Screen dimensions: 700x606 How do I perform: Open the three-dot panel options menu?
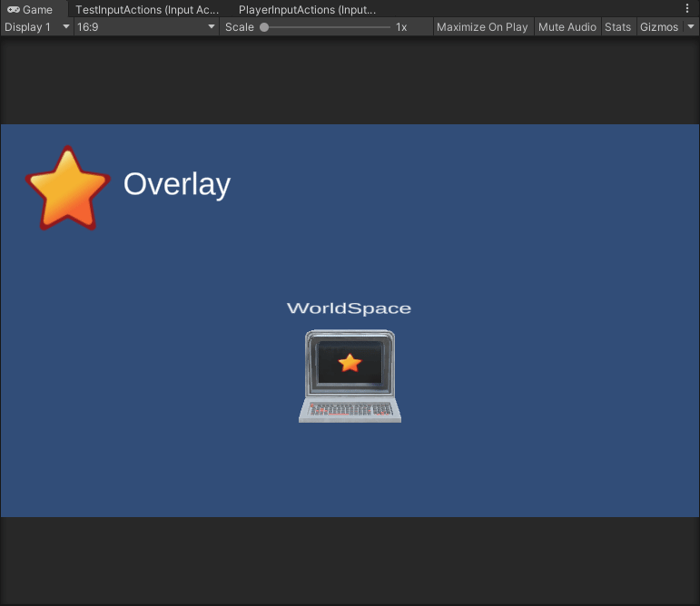687,8
